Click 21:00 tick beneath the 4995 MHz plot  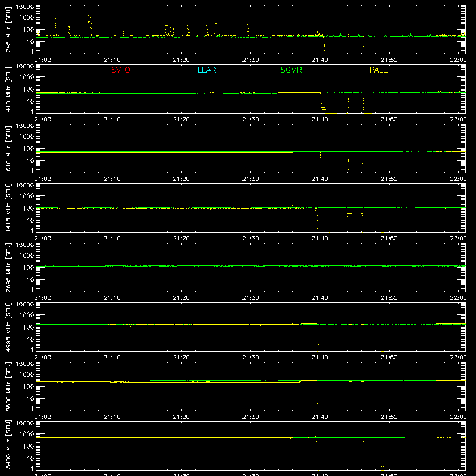point(43,358)
